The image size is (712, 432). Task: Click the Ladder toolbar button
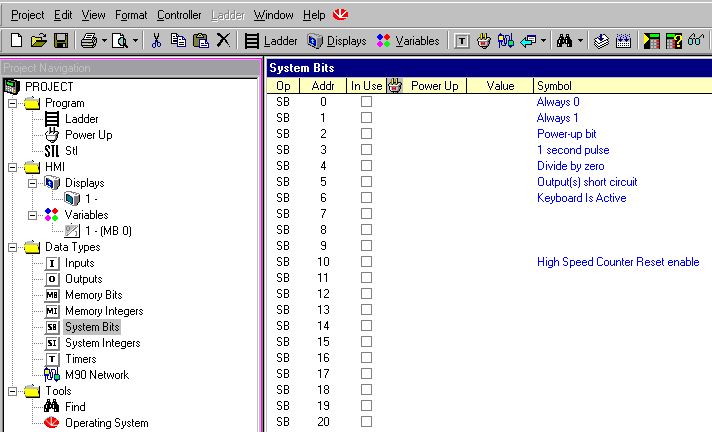(271, 41)
